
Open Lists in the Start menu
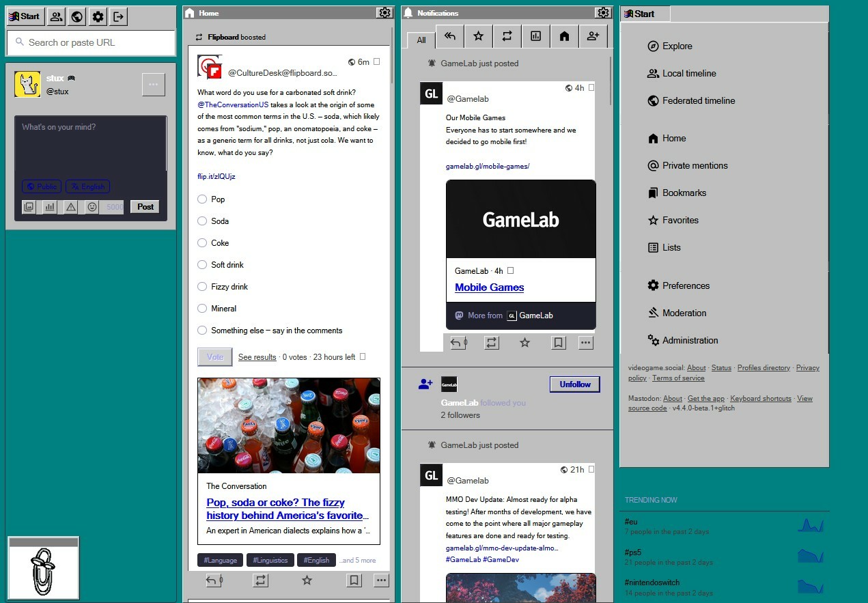[664, 247]
